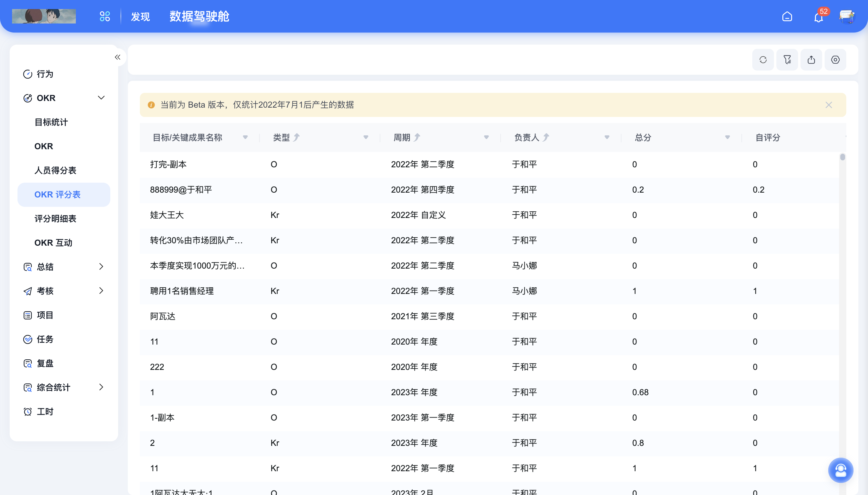This screenshot has width=868, height=495.
Task: Open 总分 column filter dropdown
Action: [x=728, y=137]
